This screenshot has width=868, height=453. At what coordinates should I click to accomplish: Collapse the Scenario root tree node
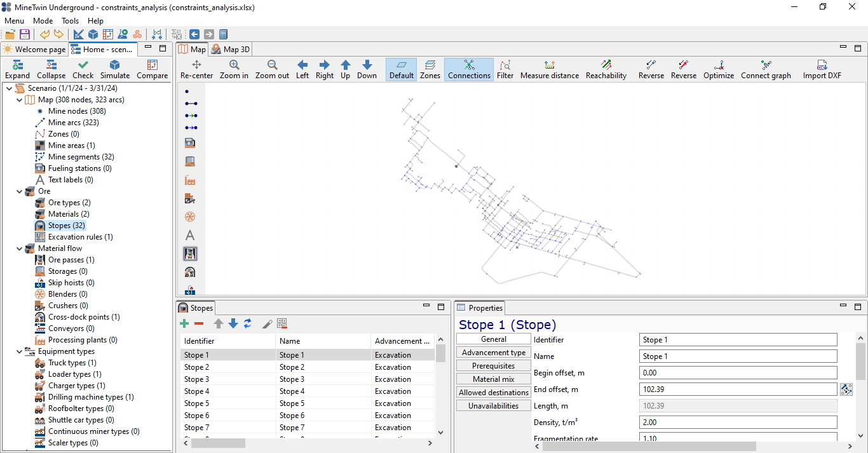(8, 88)
